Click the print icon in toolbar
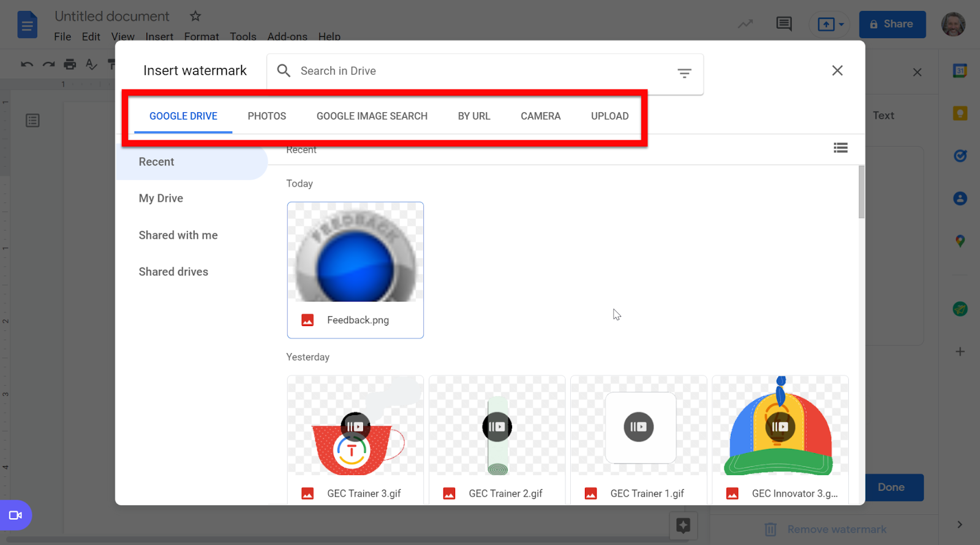Image resolution: width=980 pixels, height=545 pixels. click(70, 64)
